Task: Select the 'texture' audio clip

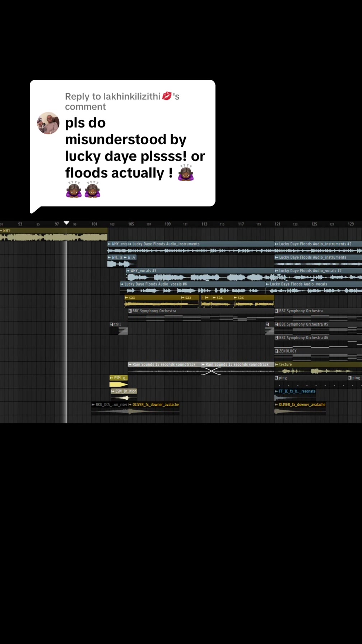Action: (318, 368)
